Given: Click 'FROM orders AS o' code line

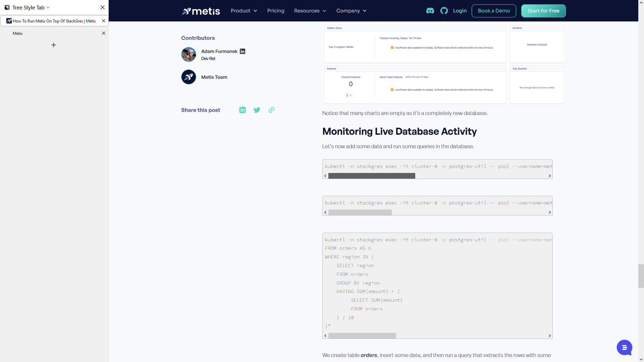Looking at the screenshot, I should (348, 248).
